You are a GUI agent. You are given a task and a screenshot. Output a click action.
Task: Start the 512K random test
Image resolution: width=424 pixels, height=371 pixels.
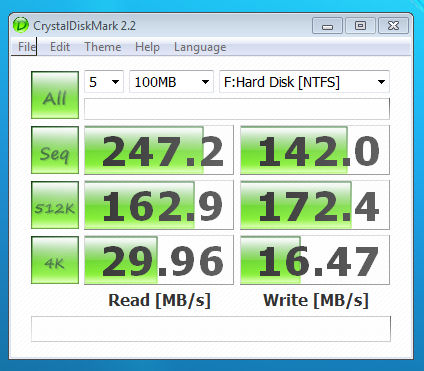(55, 205)
